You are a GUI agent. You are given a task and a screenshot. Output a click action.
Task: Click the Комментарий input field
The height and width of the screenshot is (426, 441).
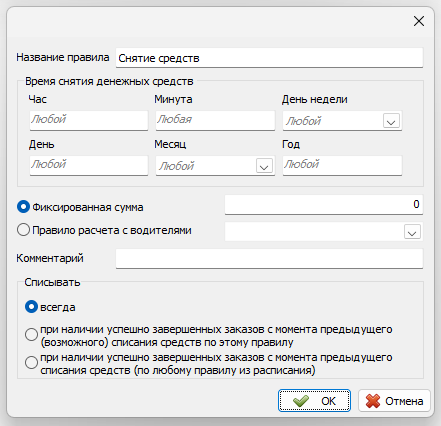(x=269, y=258)
